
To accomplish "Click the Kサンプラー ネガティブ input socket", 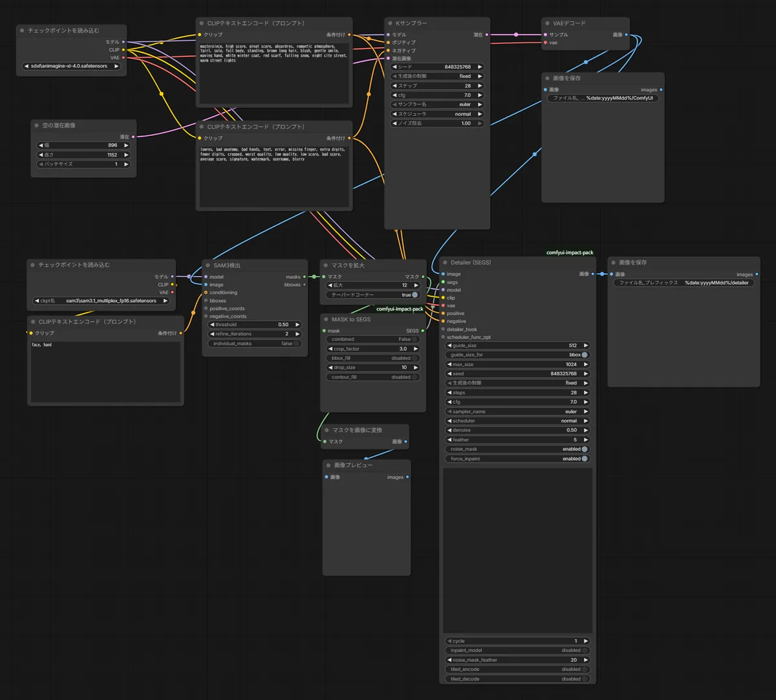I will 388,50.
